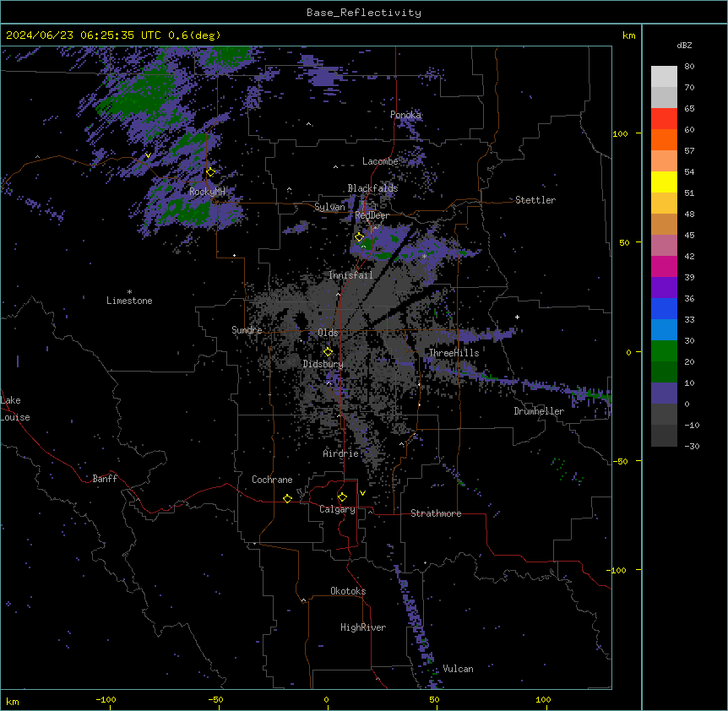The width and height of the screenshot is (728, 711).
Task: Click the km unit label at top right
Action: [x=628, y=35]
